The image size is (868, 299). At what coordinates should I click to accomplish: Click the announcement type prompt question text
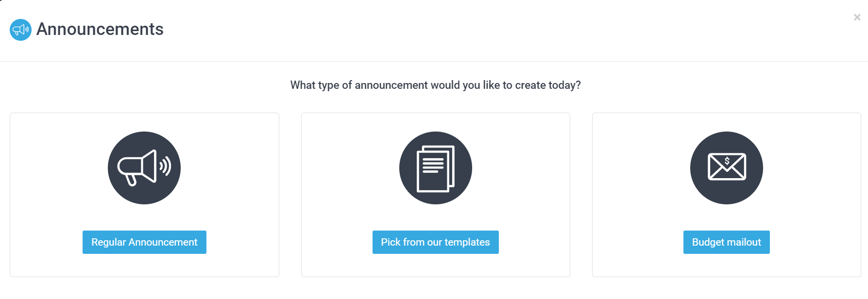click(435, 85)
